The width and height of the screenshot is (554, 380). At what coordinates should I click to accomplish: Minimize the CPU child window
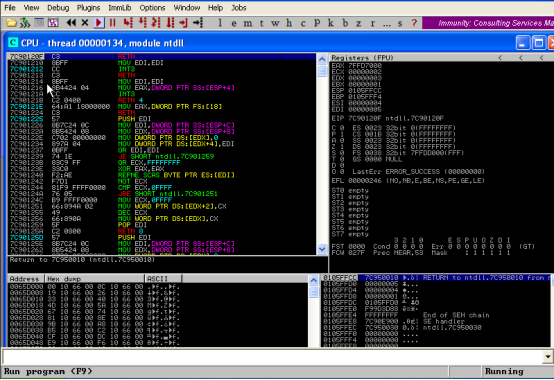coord(523,43)
